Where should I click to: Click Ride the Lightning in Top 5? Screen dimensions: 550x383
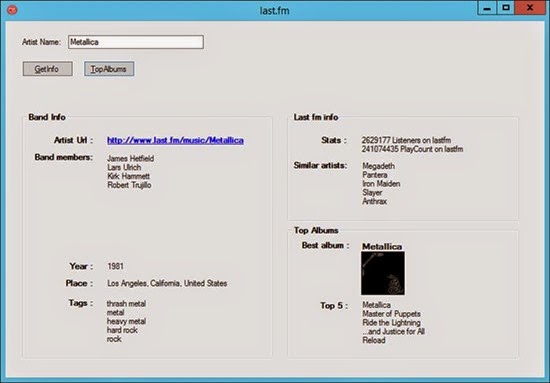point(391,323)
